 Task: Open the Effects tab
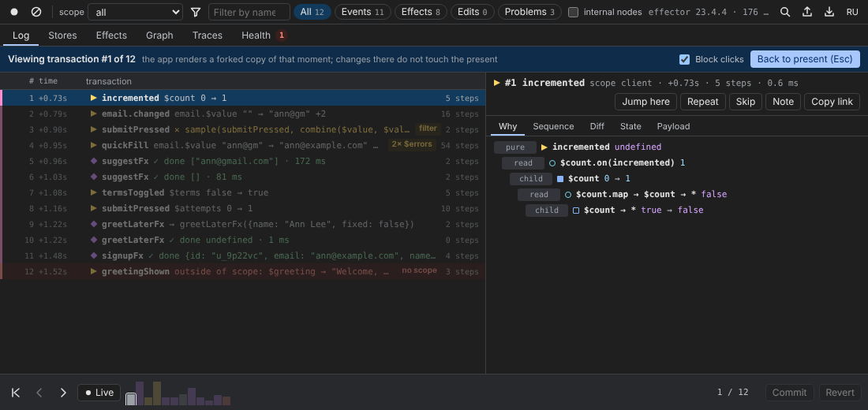point(111,35)
